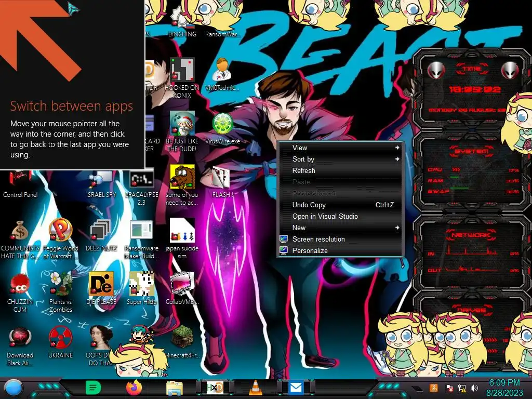Open the UKRAINE radiation icon

point(60,342)
